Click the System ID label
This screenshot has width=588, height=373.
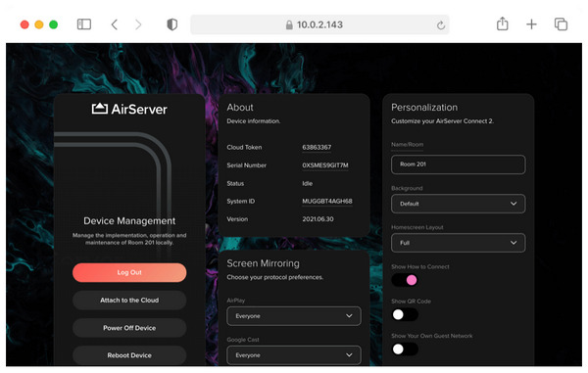241,201
